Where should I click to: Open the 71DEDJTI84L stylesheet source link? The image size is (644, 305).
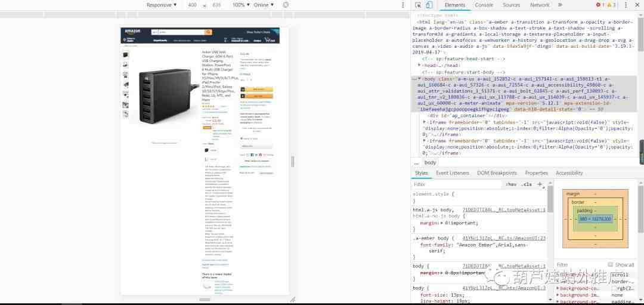[x=504, y=210]
